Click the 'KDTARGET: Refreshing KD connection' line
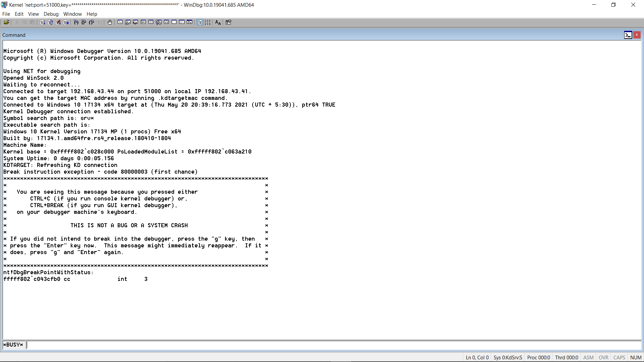The width and height of the screenshot is (644, 362). [x=60, y=165]
